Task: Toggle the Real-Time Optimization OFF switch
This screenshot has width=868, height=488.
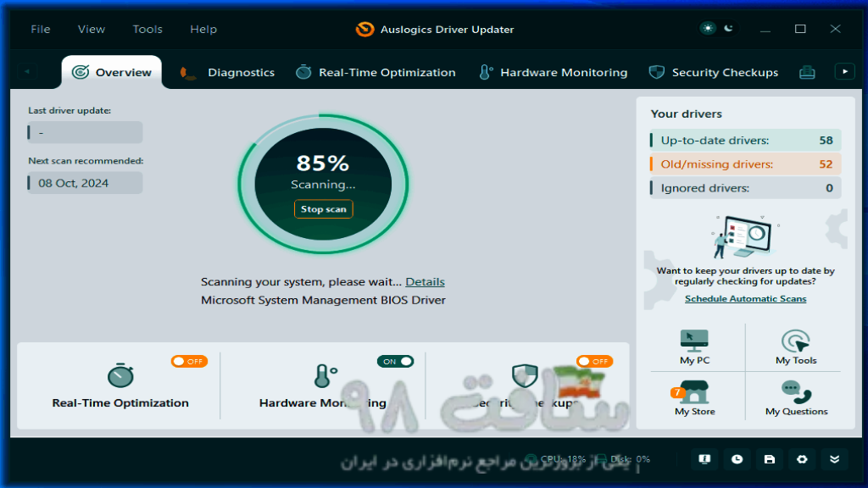Action: [189, 361]
